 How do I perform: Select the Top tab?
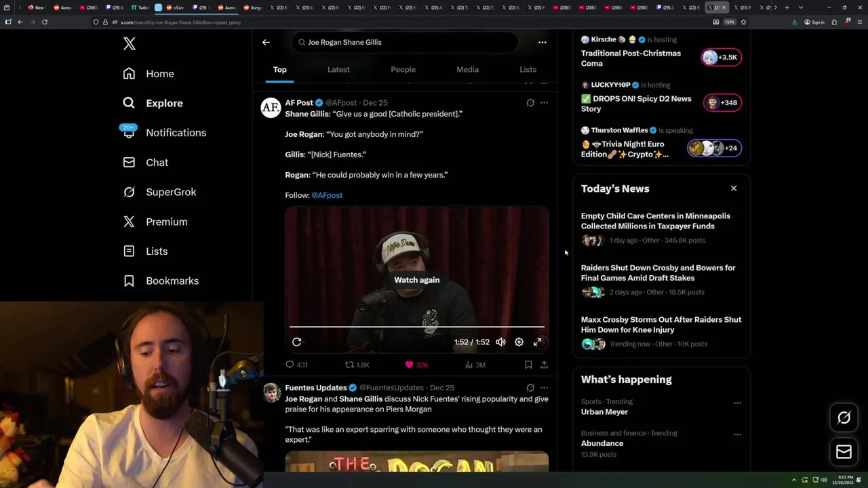(279, 70)
